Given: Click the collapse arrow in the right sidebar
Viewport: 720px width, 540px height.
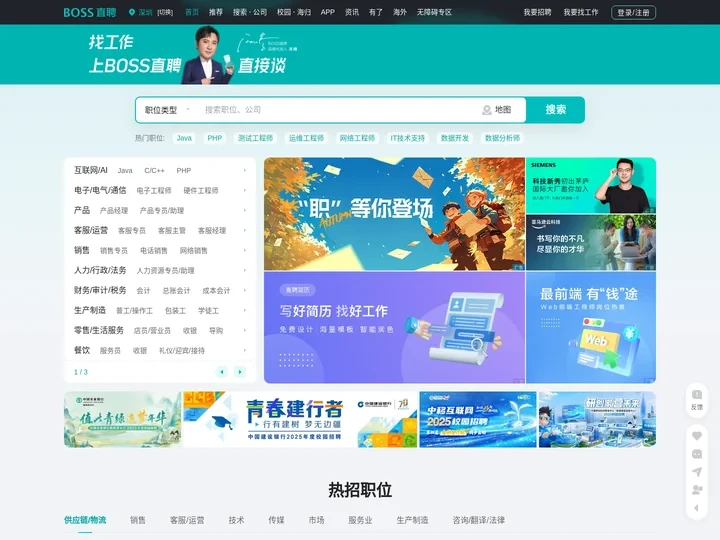Looking at the screenshot, I should pyautogui.click(x=697, y=508).
